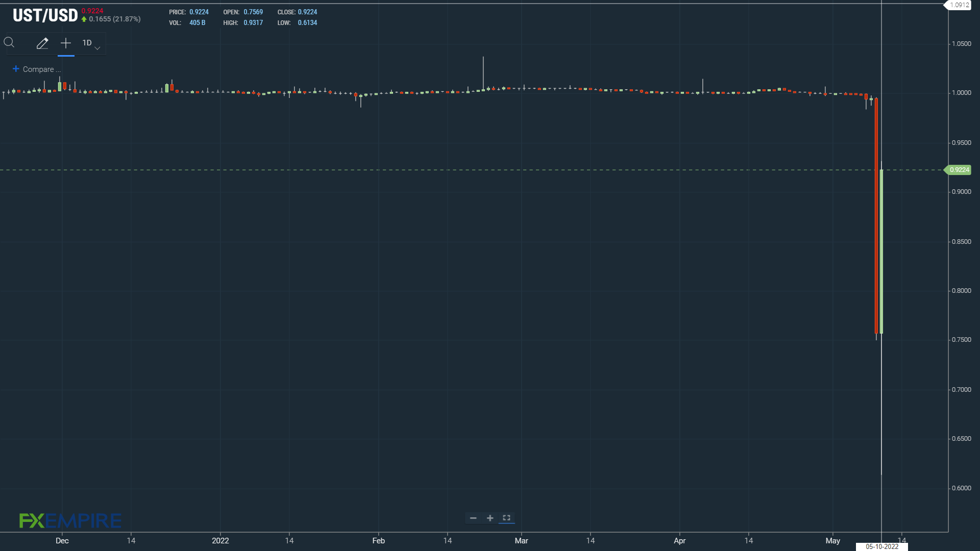The height and width of the screenshot is (551, 980).
Task: Click the tall green candle on May 10
Action: coord(881,252)
